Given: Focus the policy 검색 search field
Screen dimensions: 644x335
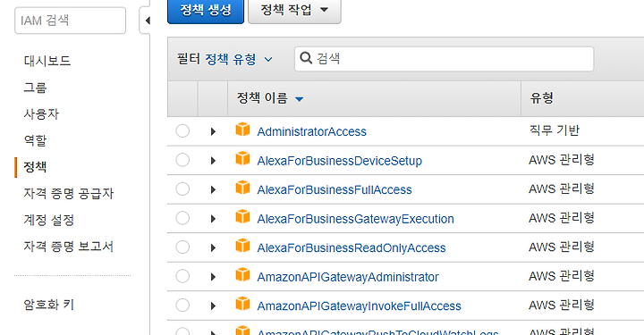Looking at the screenshot, I should pyautogui.click(x=444, y=59).
